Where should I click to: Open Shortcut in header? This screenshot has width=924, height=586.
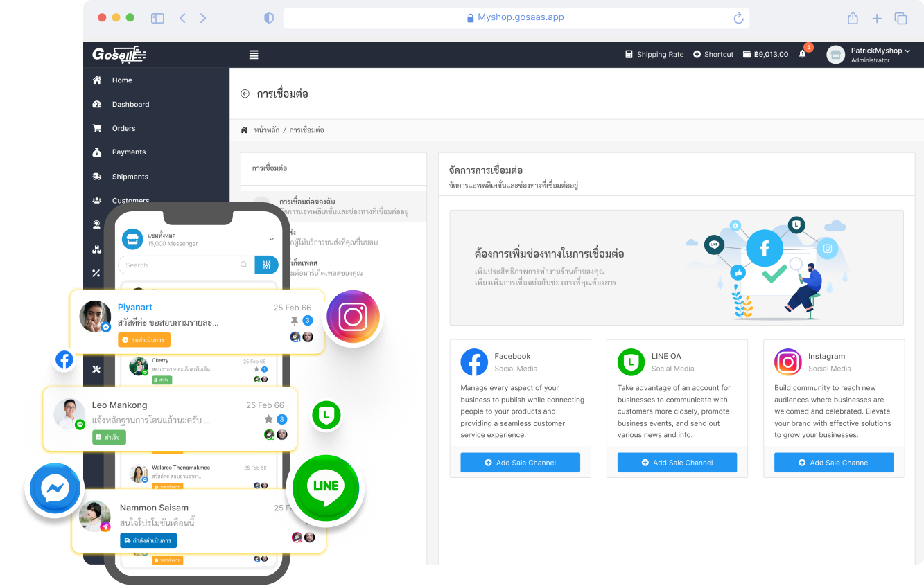[x=713, y=55]
